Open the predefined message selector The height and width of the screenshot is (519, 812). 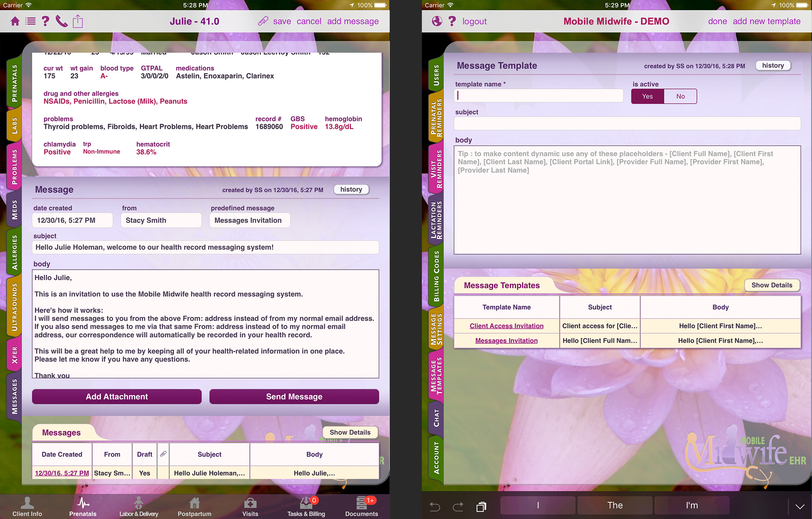pyautogui.click(x=250, y=220)
